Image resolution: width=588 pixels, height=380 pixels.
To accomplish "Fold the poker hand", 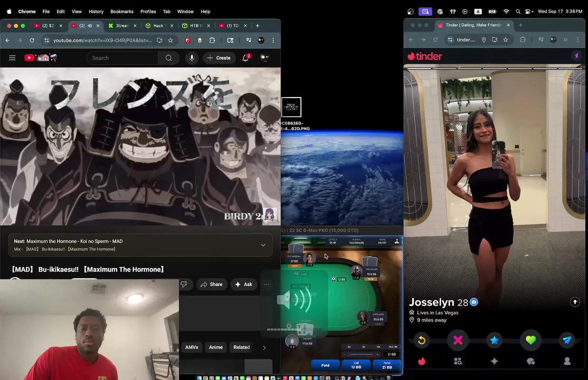I will click(326, 365).
